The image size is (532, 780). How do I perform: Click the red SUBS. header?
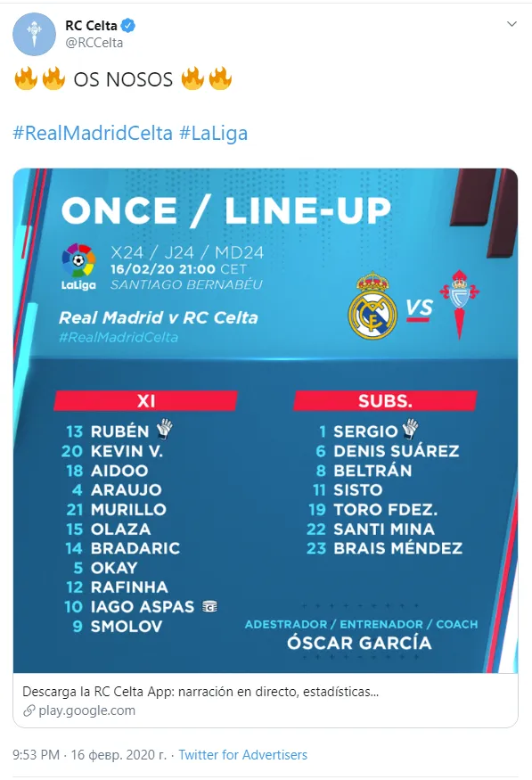tap(385, 400)
